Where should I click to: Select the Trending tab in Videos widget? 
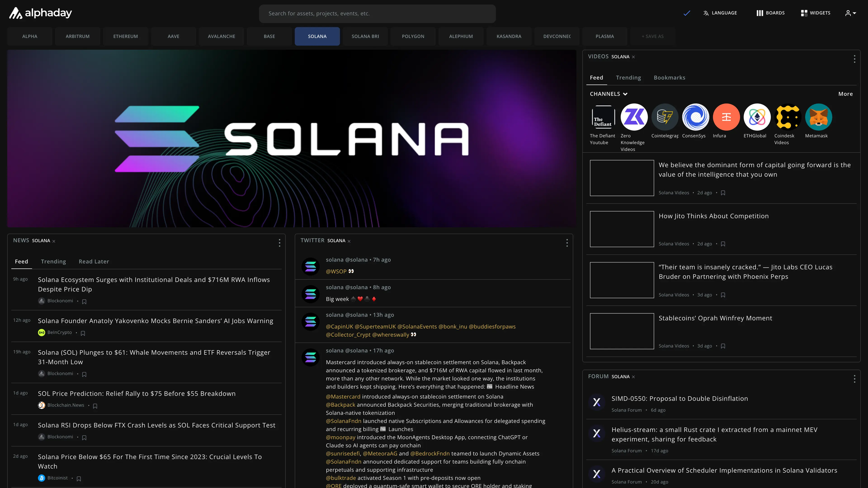[628, 78]
